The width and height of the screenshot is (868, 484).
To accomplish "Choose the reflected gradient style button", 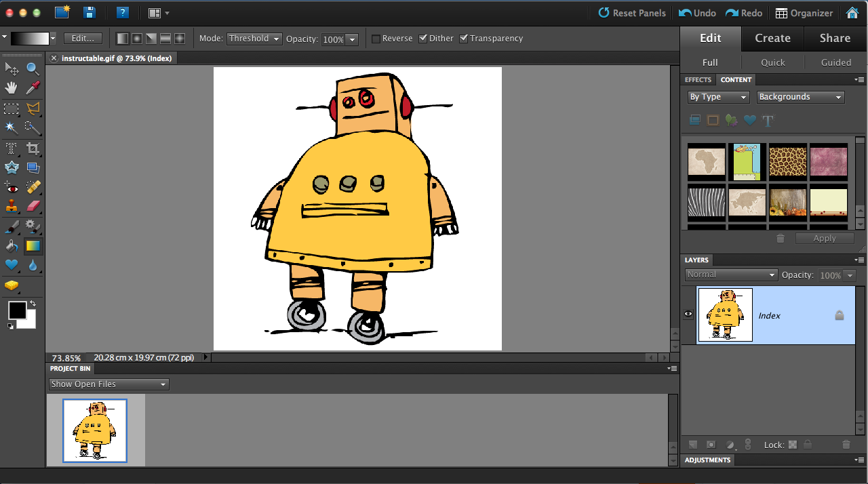I will pos(165,39).
